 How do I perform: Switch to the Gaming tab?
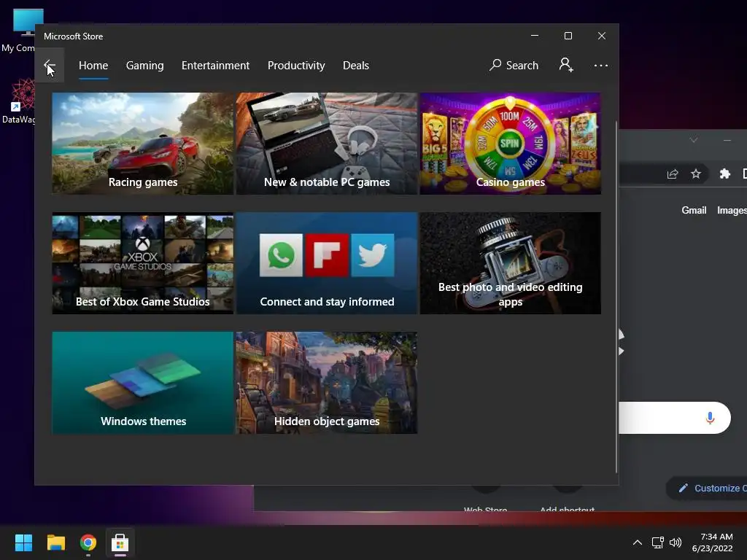point(145,66)
